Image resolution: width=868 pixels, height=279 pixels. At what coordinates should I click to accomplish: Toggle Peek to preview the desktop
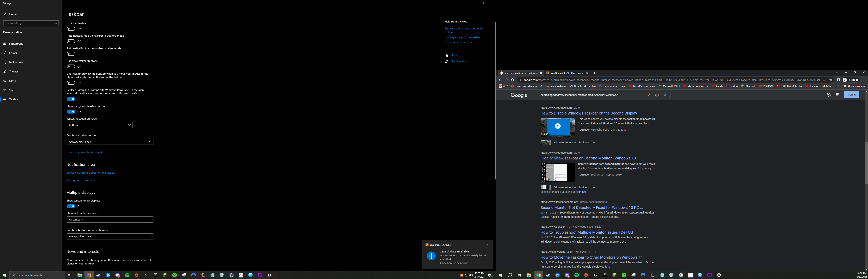point(71,83)
